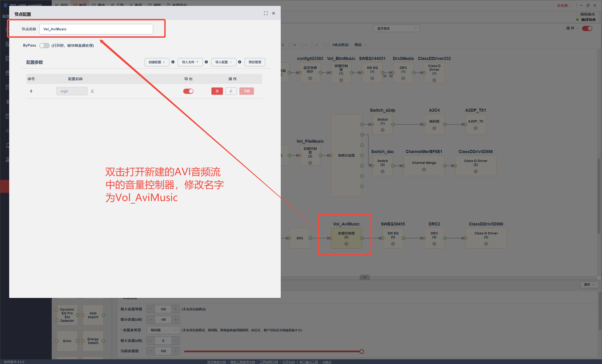This screenshot has height=364, width=602.
Task: Open settings gear of DRC (2) node
Action: pos(434,244)
